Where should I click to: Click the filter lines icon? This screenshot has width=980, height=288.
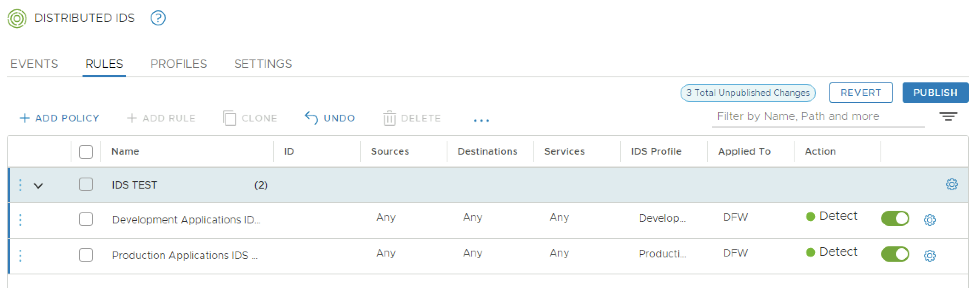[x=948, y=117]
